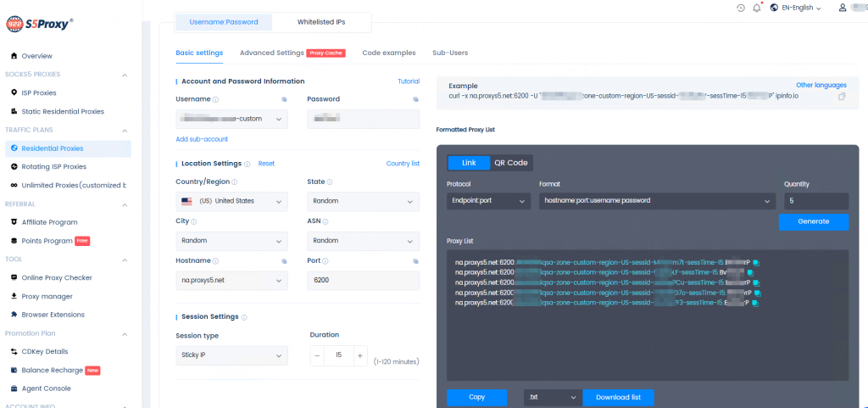Open the Session type dropdown
The image size is (868, 408).
(231, 355)
